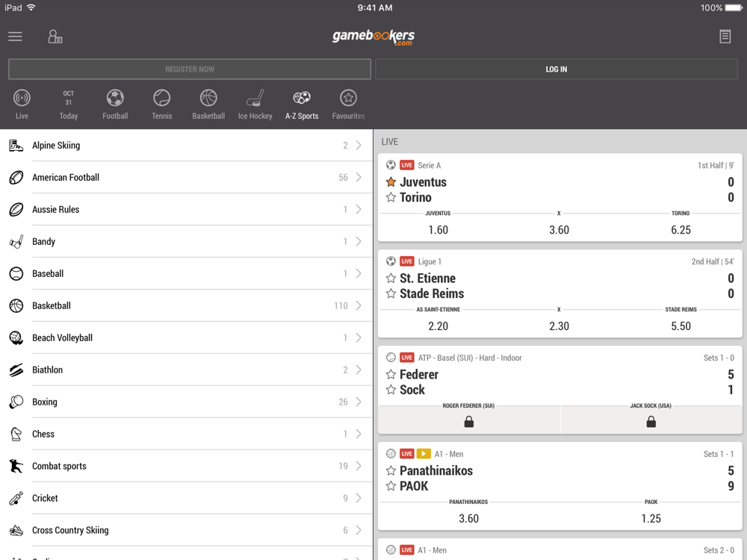Expand Aussie Rules chevron
747x560 pixels.
pyautogui.click(x=359, y=210)
